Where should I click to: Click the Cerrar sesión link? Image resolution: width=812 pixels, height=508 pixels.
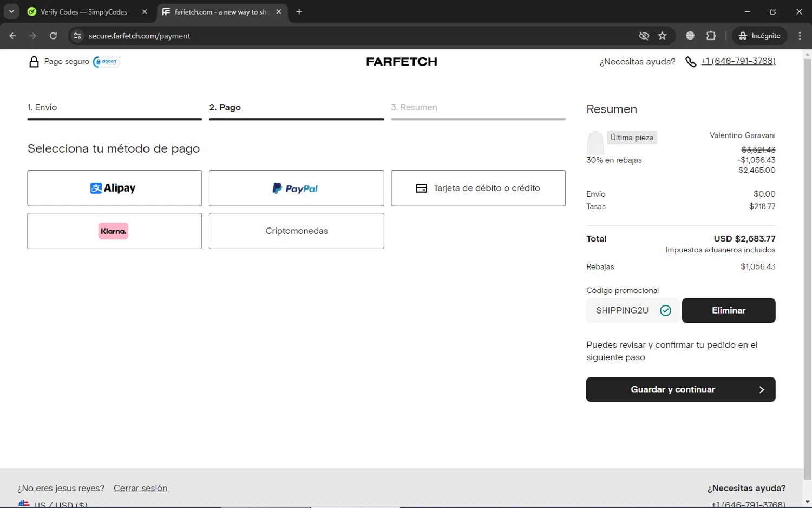[x=140, y=488]
